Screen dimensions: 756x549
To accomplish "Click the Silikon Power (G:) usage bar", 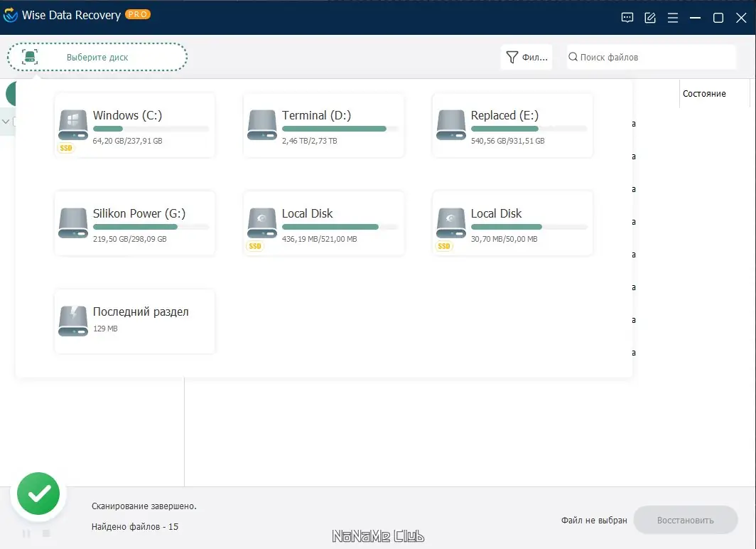I will [x=151, y=227].
